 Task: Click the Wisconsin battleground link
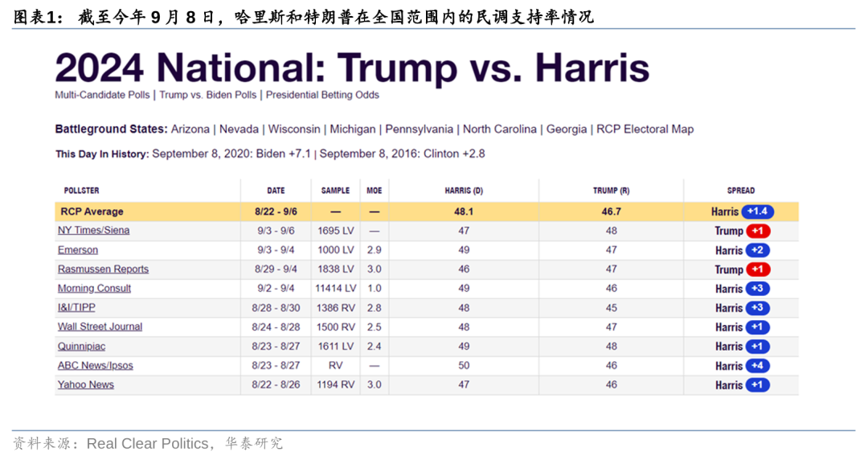pyautogui.click(x=294, y=129)
